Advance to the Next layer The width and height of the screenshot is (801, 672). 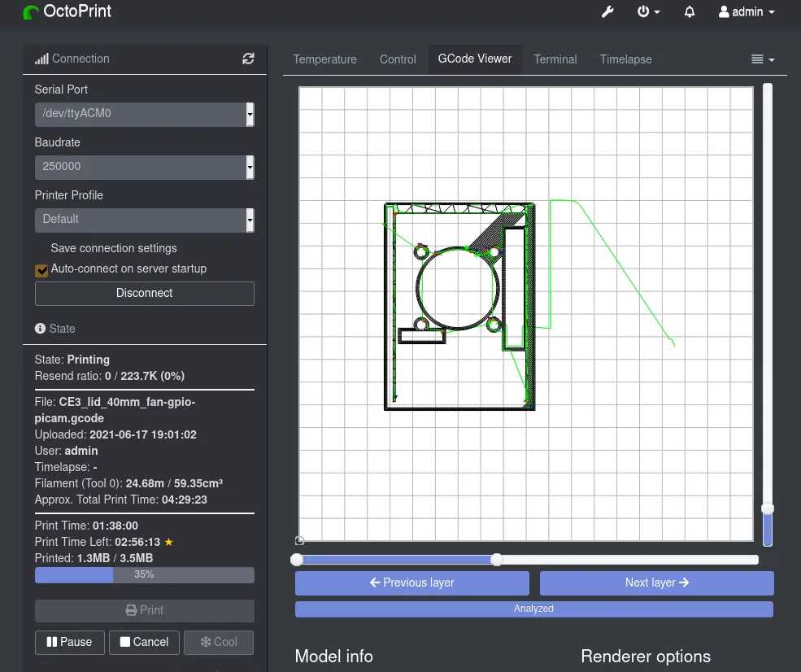pyautogui.click(x=656, y=583)
